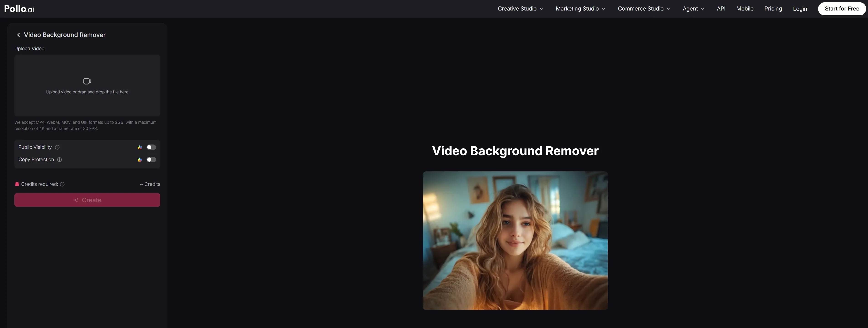Open the Credits required info icon
This screenshot has width=868, height=328.
pyautogui.click(x=62, y=184)
